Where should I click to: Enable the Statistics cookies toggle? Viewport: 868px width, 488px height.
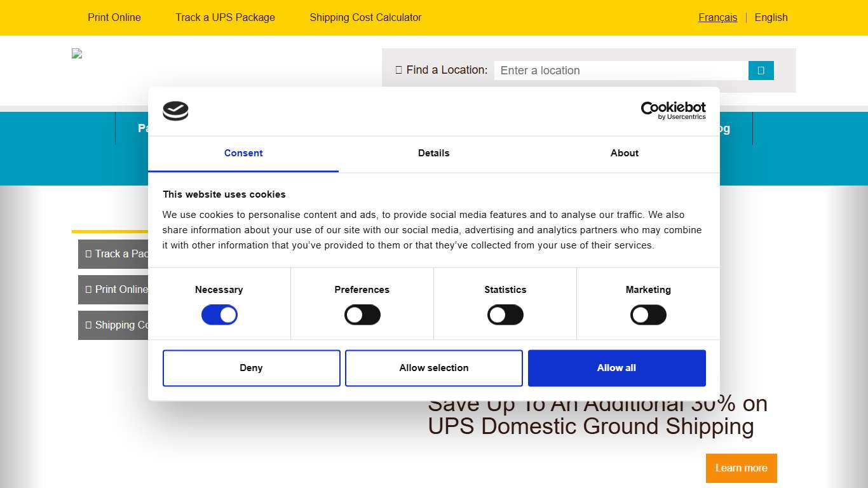(505, 315)
